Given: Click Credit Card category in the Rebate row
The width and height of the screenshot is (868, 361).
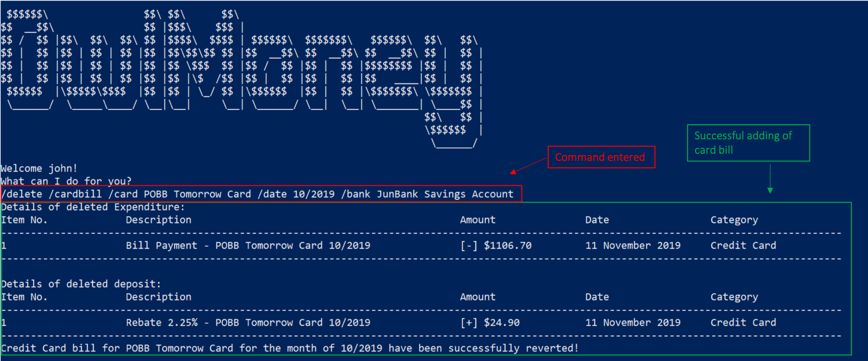Looking at the screenshot, I should [743, 323].
